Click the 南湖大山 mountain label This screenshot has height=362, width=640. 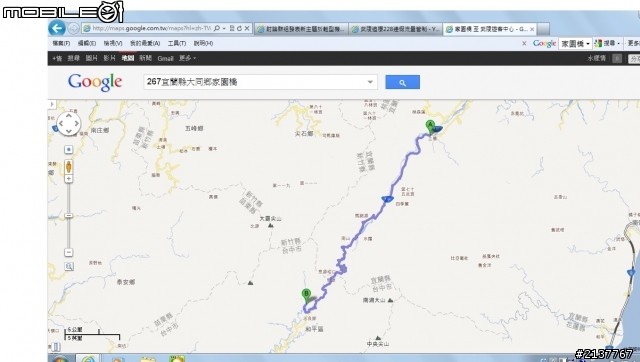click(374, 300)
